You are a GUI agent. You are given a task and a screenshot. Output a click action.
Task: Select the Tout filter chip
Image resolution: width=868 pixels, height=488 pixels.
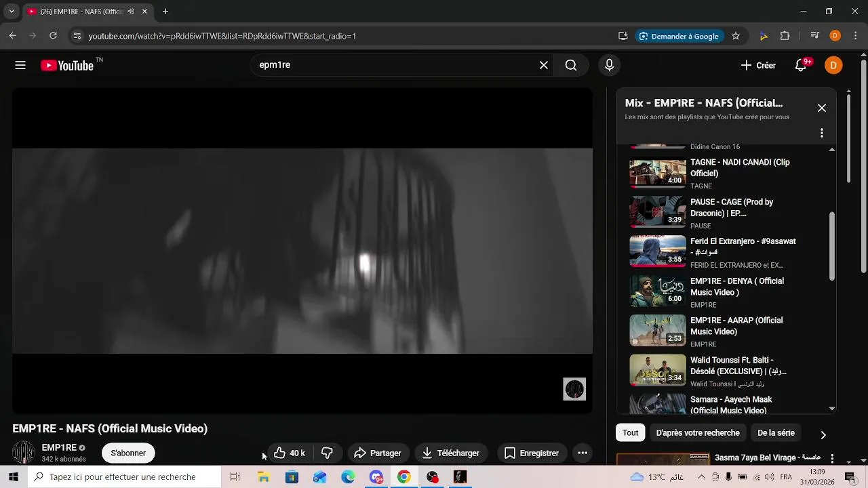click(631, 432)
